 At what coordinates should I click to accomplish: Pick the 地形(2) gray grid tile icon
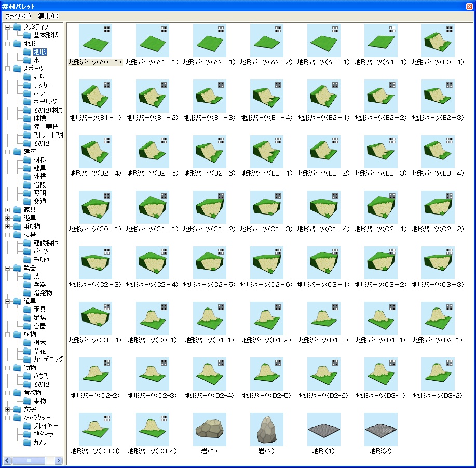381,430
